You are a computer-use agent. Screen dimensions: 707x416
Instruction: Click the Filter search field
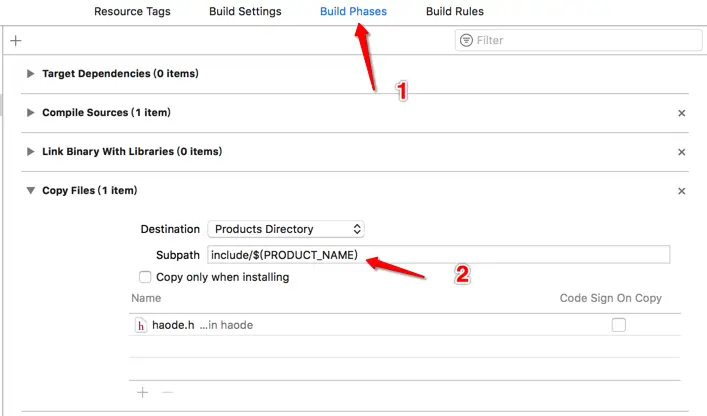pos(580,41)
